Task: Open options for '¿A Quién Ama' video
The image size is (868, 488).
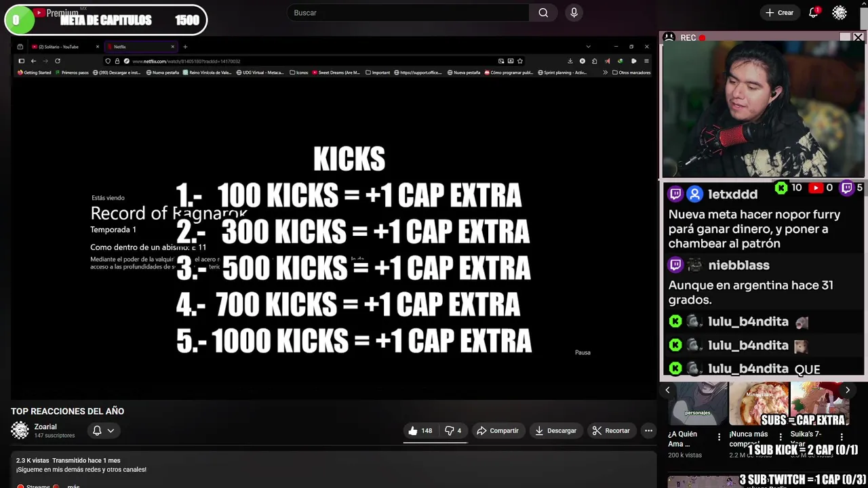Action: click(719, 437)
